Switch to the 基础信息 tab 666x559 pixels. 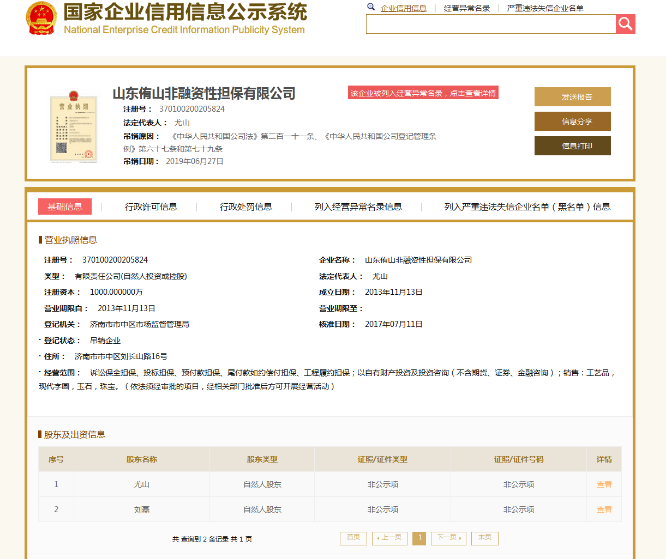[x=65, y=207]
